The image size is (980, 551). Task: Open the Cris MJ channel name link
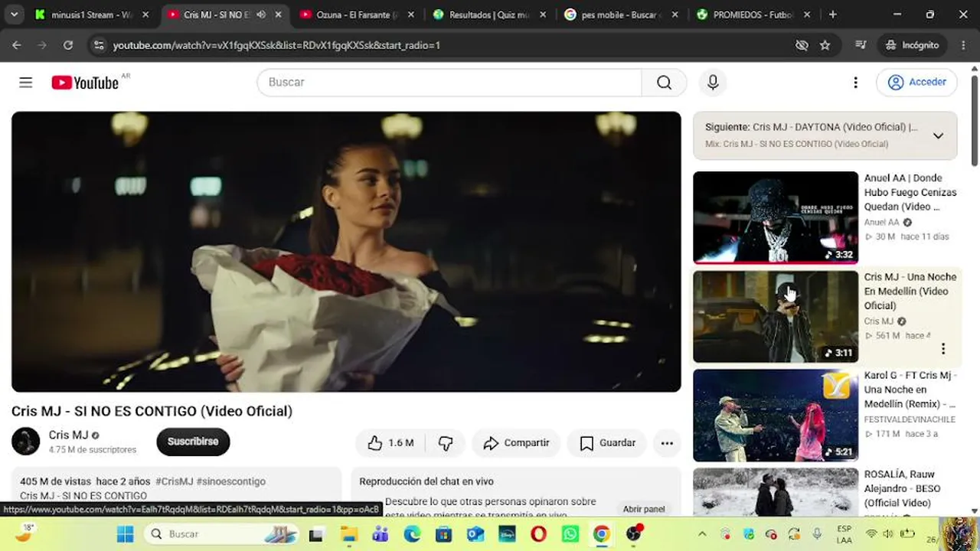click(x=68, y=435)
